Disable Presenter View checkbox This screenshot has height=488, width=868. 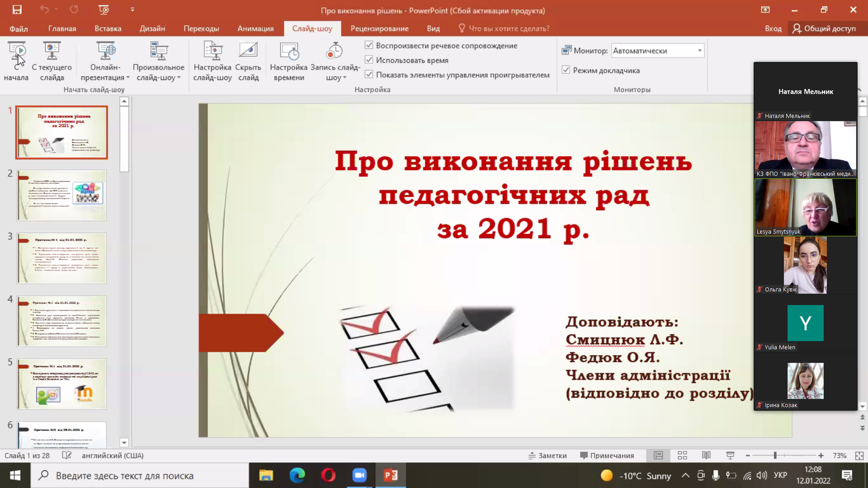[x=566, y=70]
